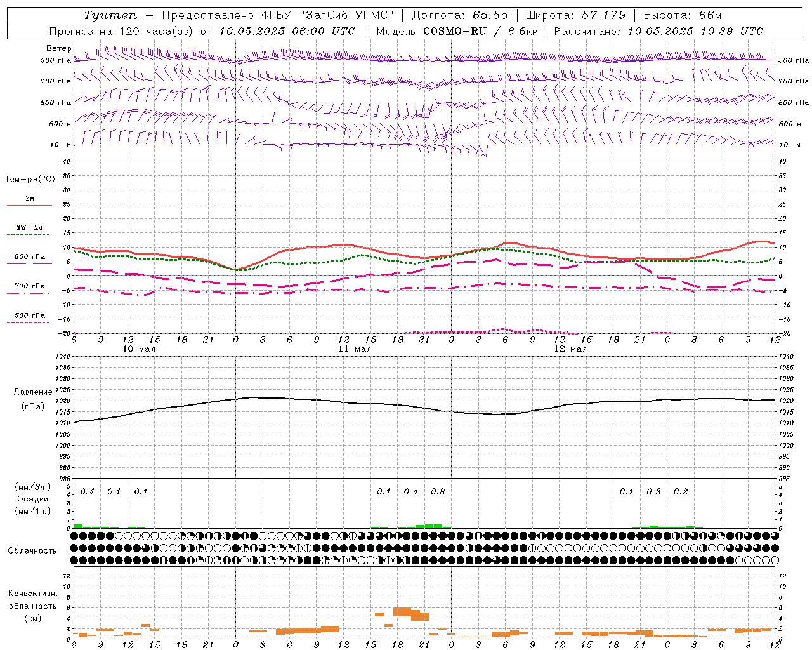
Task: Click the 0.3 precipitation value label
Action: point(653,491)
